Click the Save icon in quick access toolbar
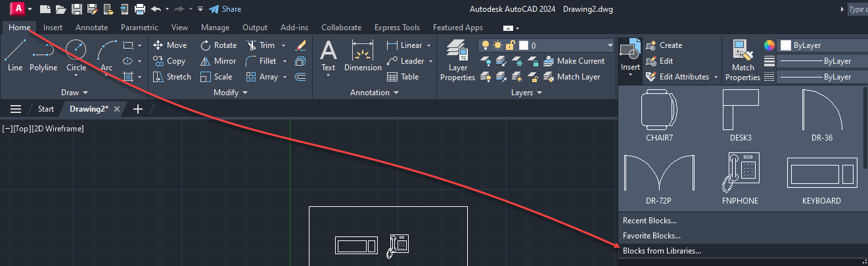868x266 pixels. (x=77, y=9)
